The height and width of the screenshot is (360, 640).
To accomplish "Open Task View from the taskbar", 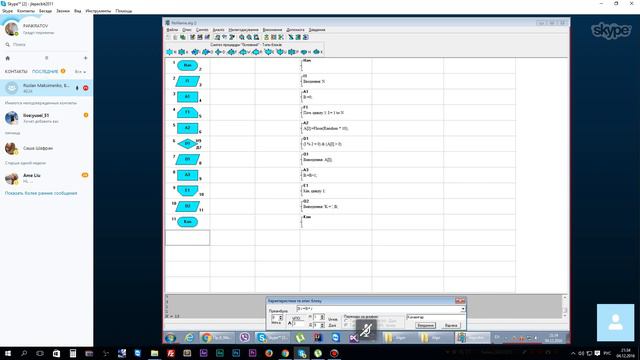I will click(40, 353).
